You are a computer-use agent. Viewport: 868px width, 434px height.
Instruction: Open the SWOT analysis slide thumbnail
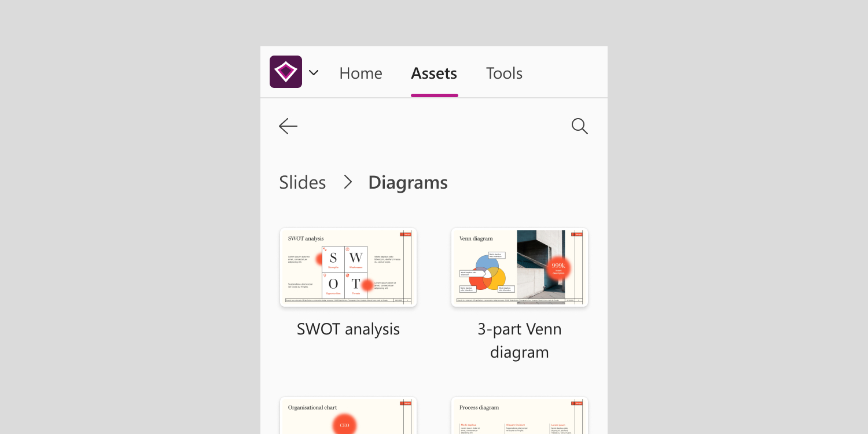pyautogui.click(x=348, y=267)
